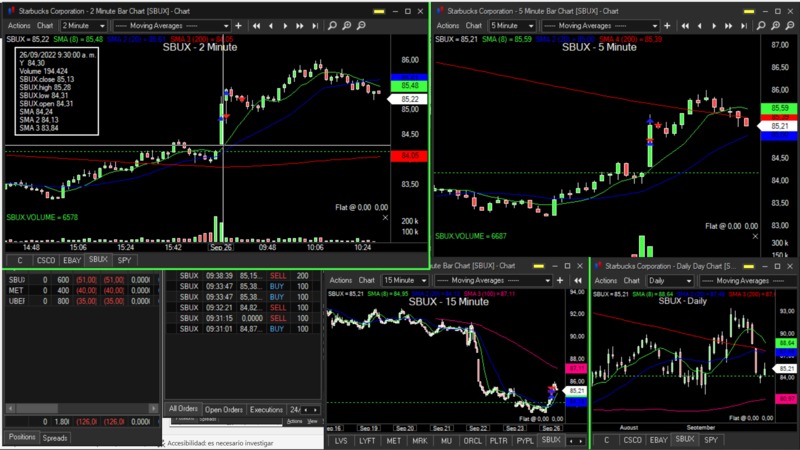Expand Moving Averages dropdown in 5 Minute chart
This screenshot has width=800, height=450.
656,25
